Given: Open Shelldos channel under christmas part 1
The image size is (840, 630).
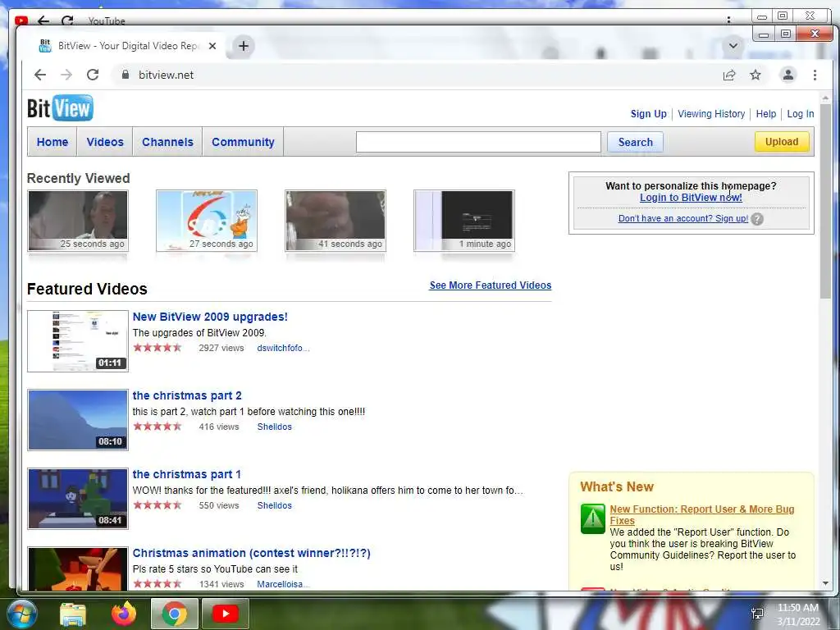Looking at the screenshot, I should click(274, 505).
